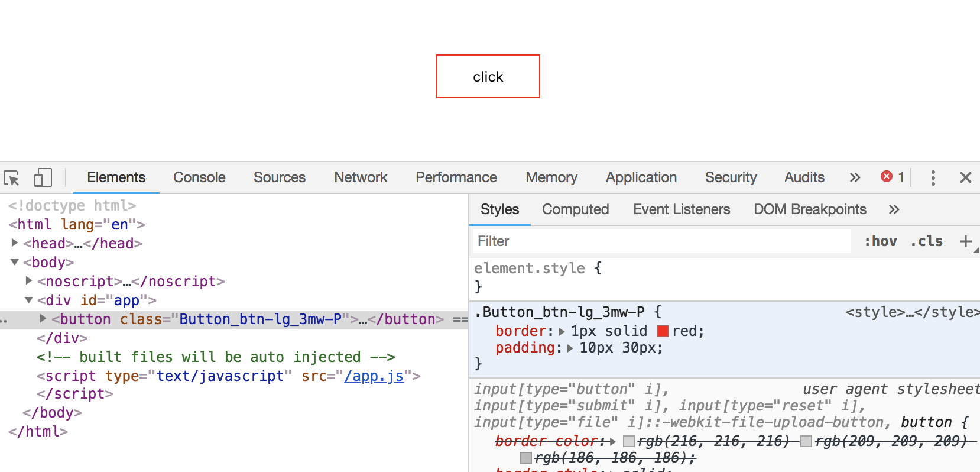This screenshot has height=472, width=980.
Task: Open the more DevTools tabs chevron
Action: pos(855,177)
